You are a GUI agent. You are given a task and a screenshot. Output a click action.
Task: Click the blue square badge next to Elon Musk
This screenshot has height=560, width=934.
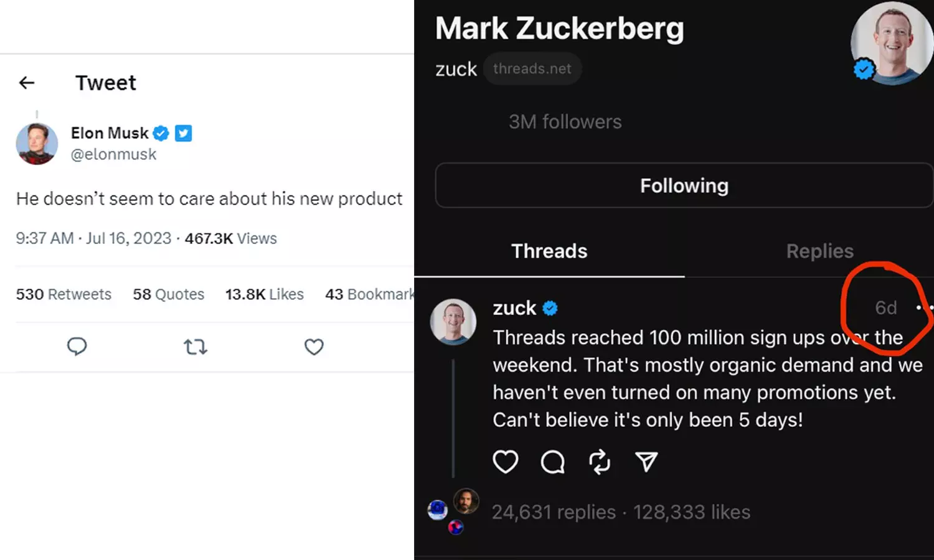tap(183, 133)
